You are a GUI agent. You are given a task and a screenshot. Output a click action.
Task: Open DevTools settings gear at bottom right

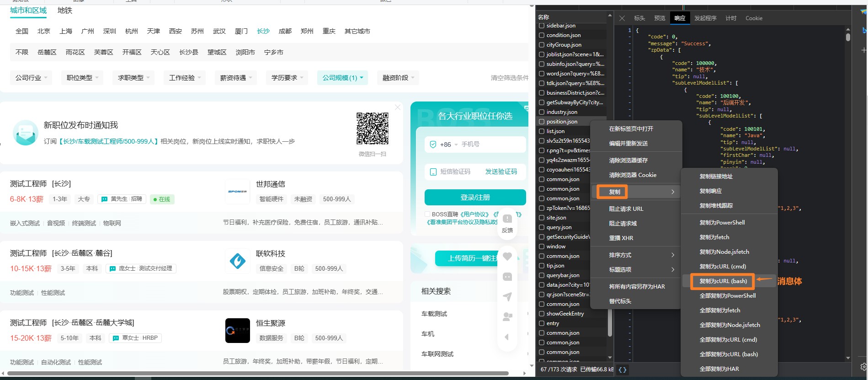coord(863,367)
